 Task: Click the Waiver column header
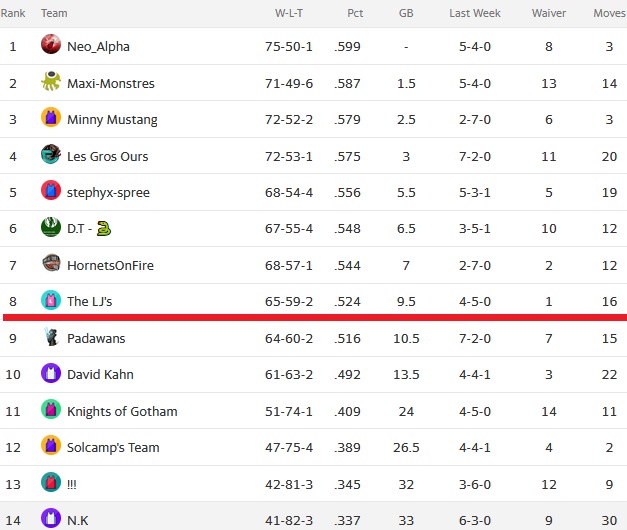tap(549, 13)
